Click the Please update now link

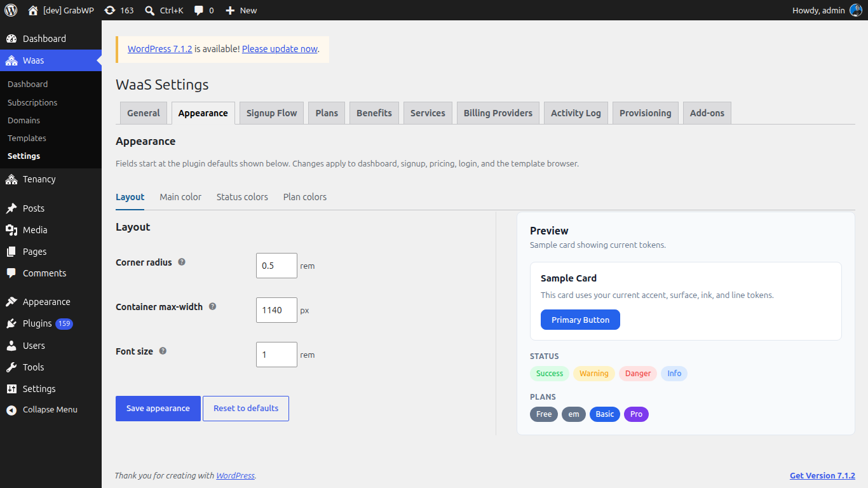tap(280, 49)
